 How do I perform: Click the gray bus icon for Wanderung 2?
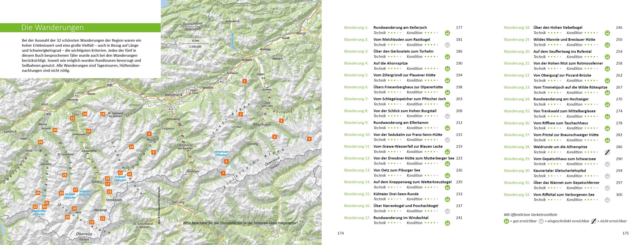tap(447, 45)
